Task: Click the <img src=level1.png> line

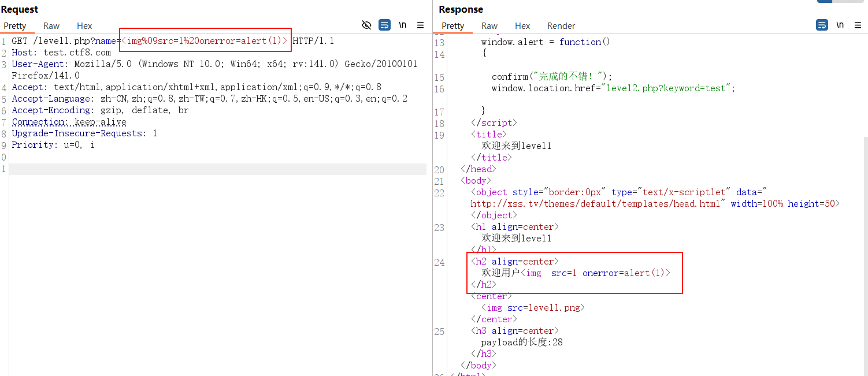Action: pyautogui.click(x=533, y=308)
